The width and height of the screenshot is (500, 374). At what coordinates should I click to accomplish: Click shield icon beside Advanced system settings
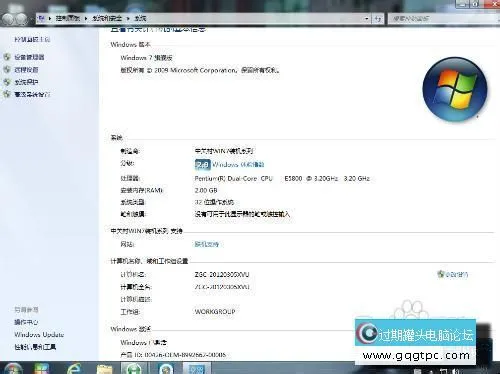point(7,94)
